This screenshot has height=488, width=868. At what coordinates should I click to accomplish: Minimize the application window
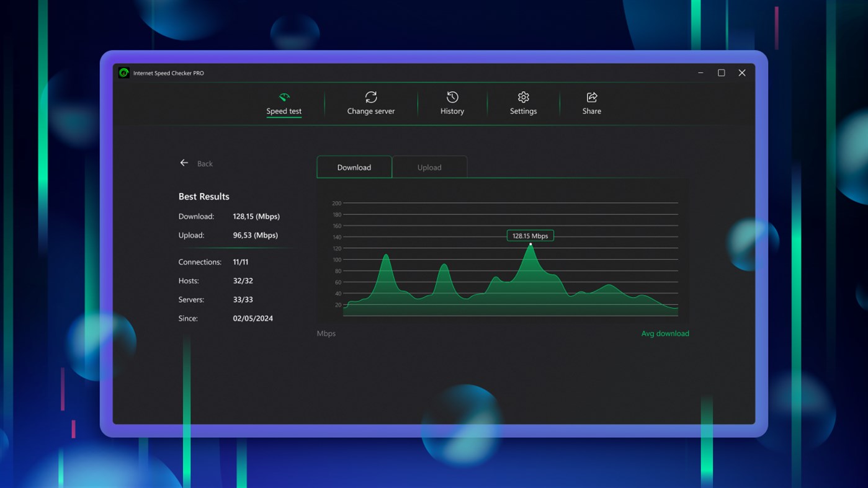700,73
